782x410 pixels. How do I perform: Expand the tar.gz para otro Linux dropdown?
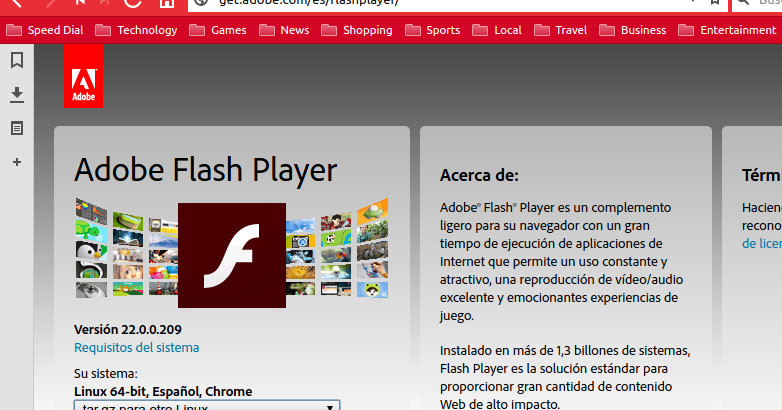(207, 405)
